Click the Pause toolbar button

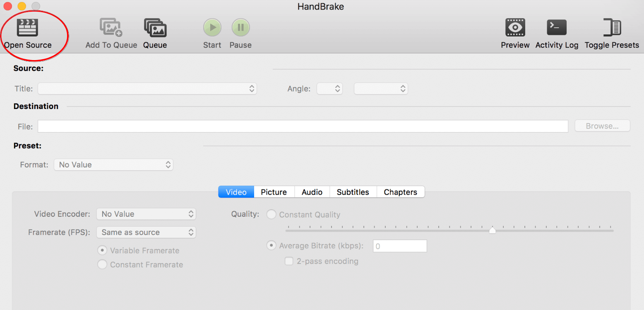click(x=240, y=28)
